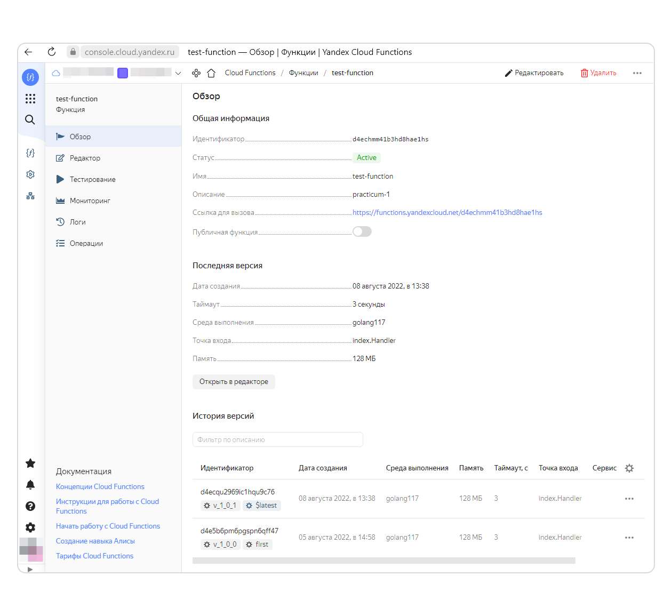The width and height of the screenshot is (672, 616).
Task: Click the Идентификатор column header
Action: pyautogui.click(x=227, y=468)
